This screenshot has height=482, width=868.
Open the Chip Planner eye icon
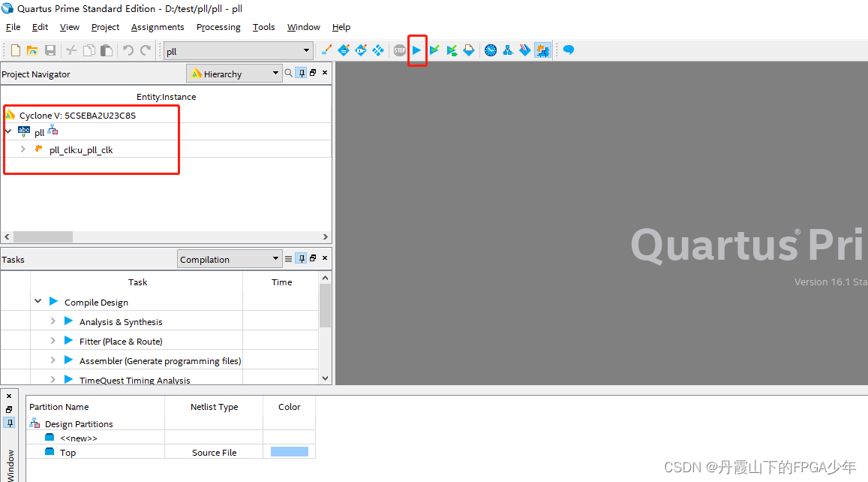coord(361,50)
